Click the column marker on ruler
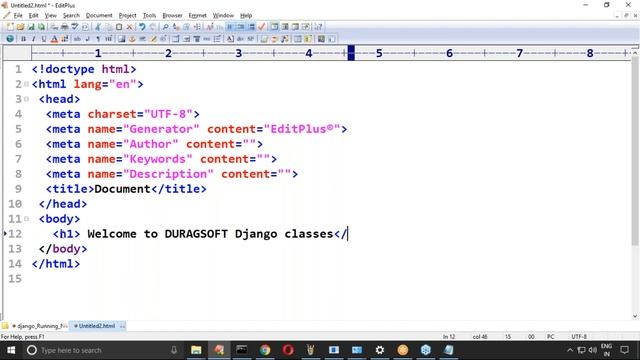The image size is (640, 360). [351, 53]
